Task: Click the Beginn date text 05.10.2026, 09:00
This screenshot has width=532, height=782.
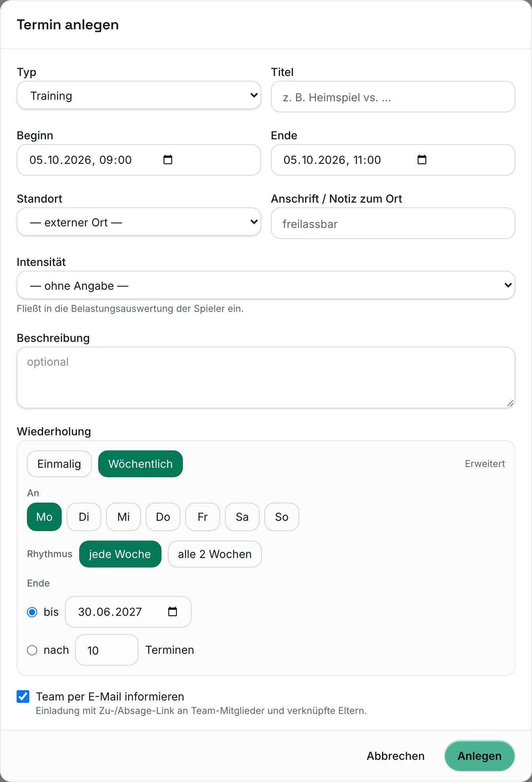Action: (81, 160)
